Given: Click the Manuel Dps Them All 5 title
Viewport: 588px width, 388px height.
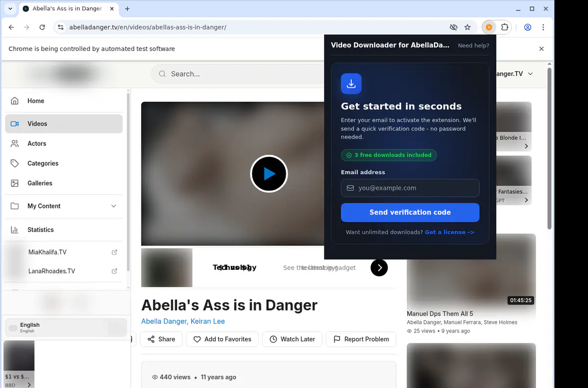Looking at the screenshot, I should click(440, 314).
